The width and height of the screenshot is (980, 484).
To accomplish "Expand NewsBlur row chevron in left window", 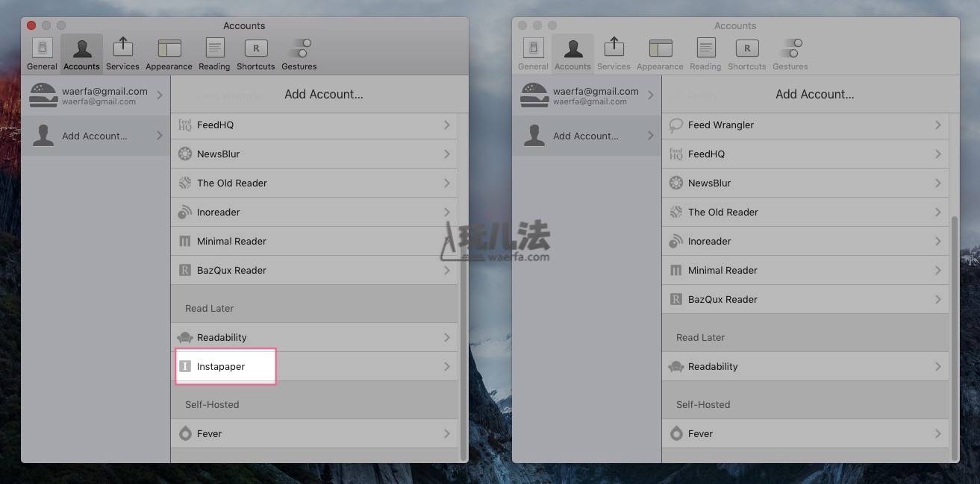I will [446, 154].
